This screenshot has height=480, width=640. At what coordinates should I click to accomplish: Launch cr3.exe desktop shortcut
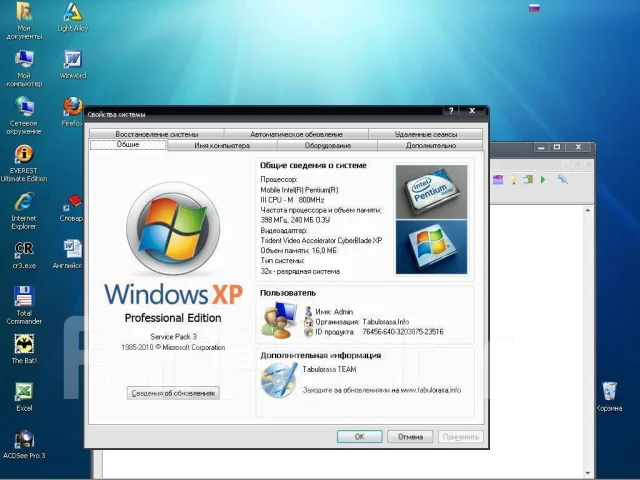pyautogui.click(x=24, y=255)
